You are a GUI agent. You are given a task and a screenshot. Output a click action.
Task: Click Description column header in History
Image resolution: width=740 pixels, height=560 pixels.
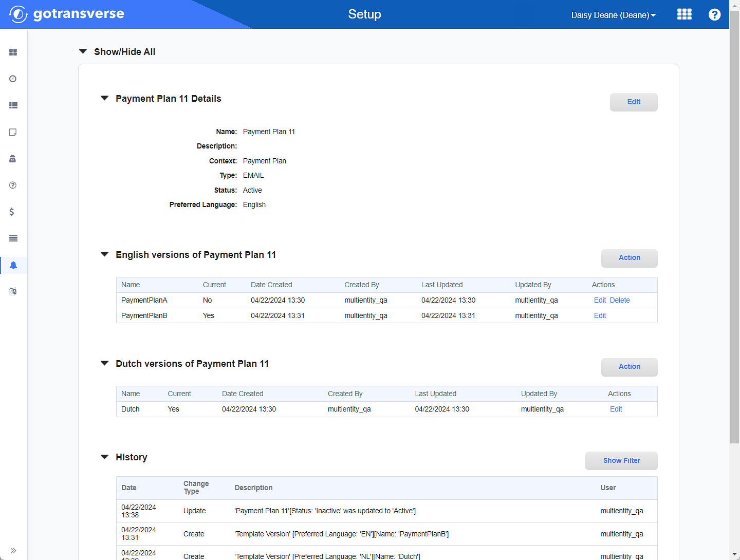click(253, 488)
